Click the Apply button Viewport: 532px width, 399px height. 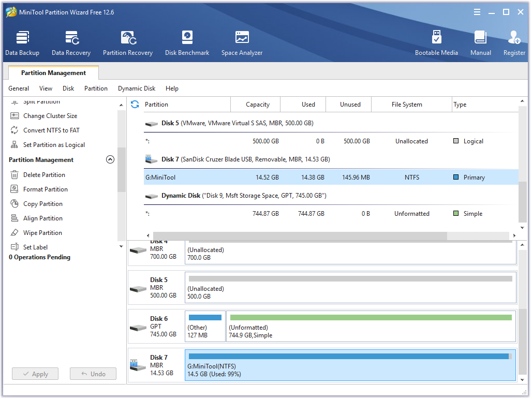[35, 374]
